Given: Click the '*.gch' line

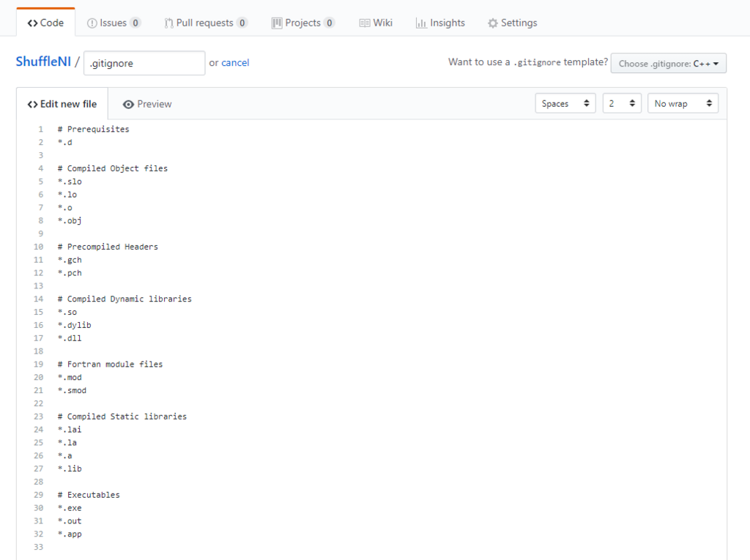Looking at the screenshot, I should point(70,260).
